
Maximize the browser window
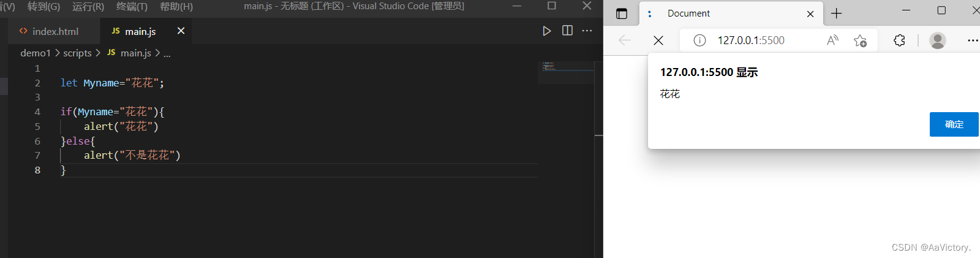pos(941,10)
